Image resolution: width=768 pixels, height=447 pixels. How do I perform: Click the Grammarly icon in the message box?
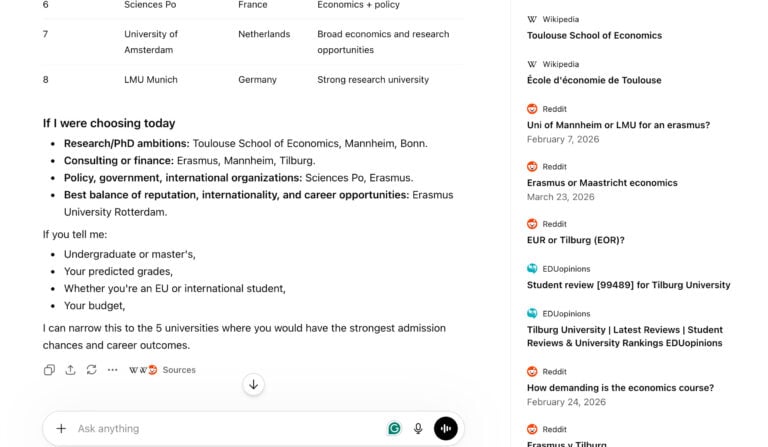pos(394,429)
